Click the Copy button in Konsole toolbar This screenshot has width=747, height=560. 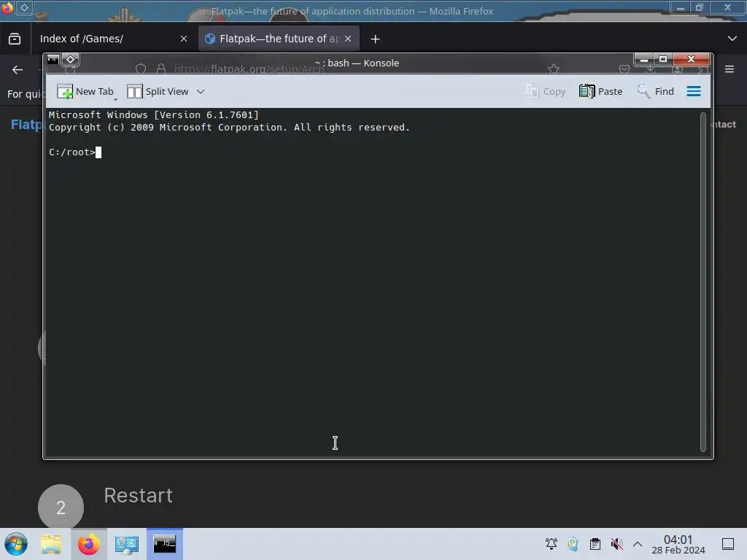546,91
